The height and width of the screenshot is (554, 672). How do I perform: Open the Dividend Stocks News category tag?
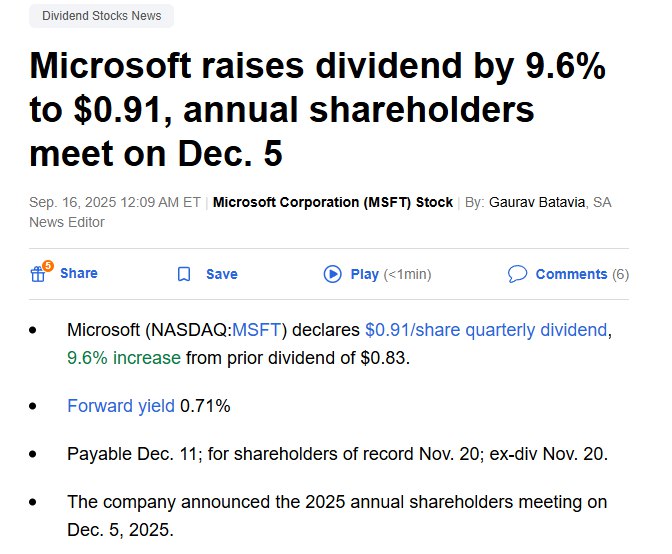tap(101, 16)
